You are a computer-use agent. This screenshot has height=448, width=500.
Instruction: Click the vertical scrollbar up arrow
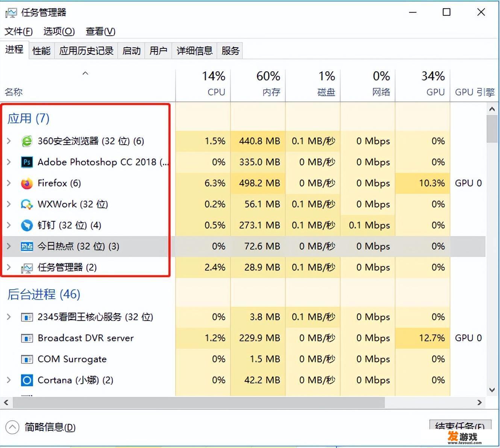(x=492, y=109)
